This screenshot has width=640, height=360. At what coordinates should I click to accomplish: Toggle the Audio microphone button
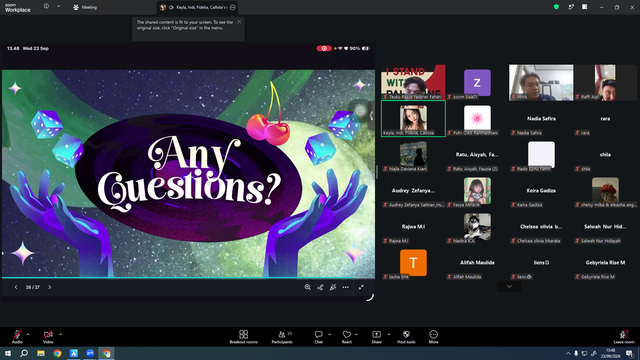17,337
